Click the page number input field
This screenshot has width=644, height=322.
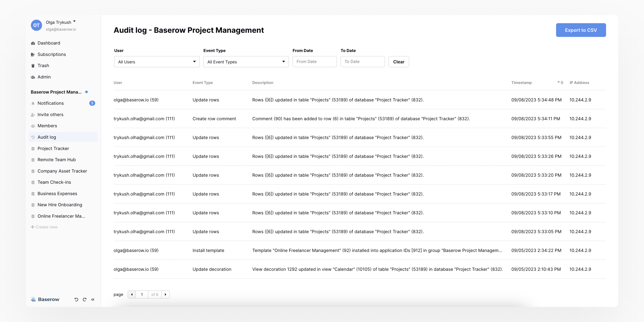click(x=142, y=294)
